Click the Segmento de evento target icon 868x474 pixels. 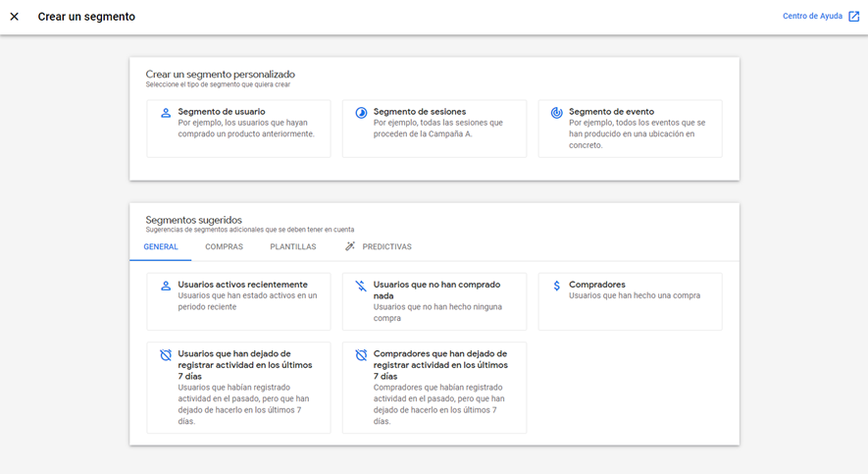click(x=556, y=113)
